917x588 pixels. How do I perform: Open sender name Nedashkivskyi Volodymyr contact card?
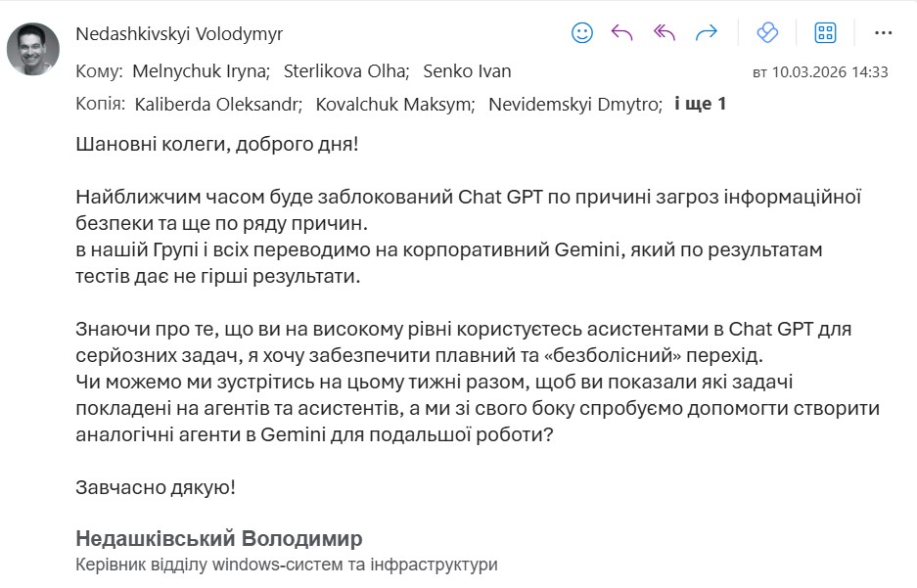(x=179, y=34)
